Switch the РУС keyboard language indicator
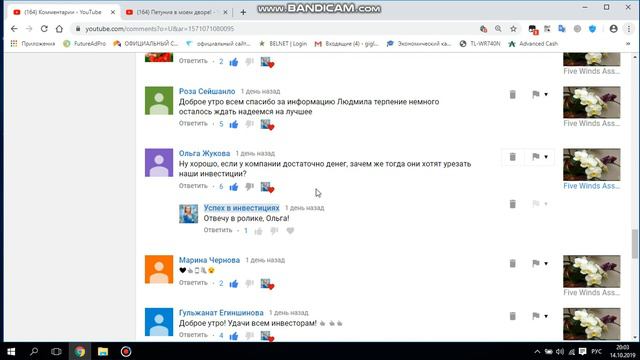Viewport: 640px width, 360px height. (596, 351)
